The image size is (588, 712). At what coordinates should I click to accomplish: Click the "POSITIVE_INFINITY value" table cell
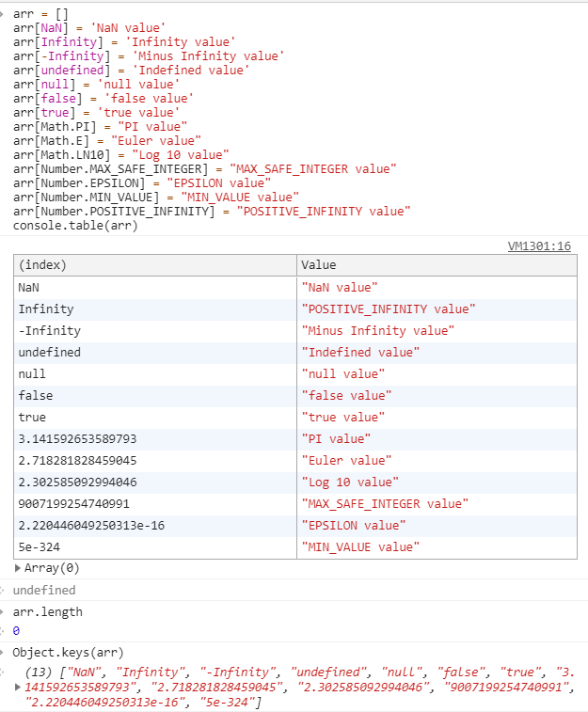(437, 309)
